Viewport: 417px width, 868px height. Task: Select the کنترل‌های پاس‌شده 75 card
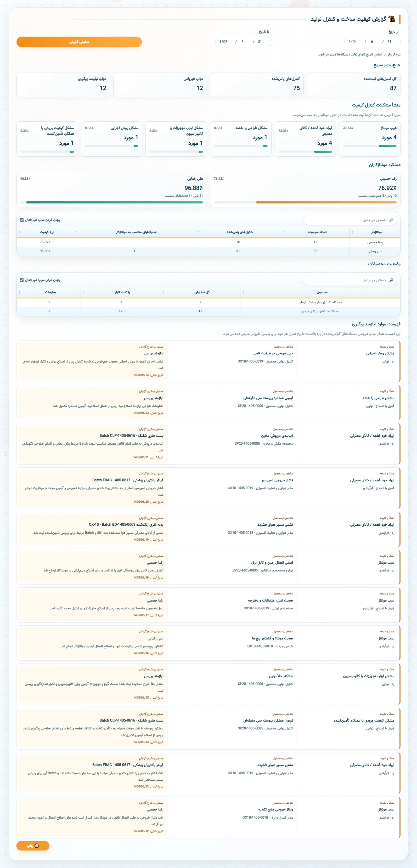257,84
